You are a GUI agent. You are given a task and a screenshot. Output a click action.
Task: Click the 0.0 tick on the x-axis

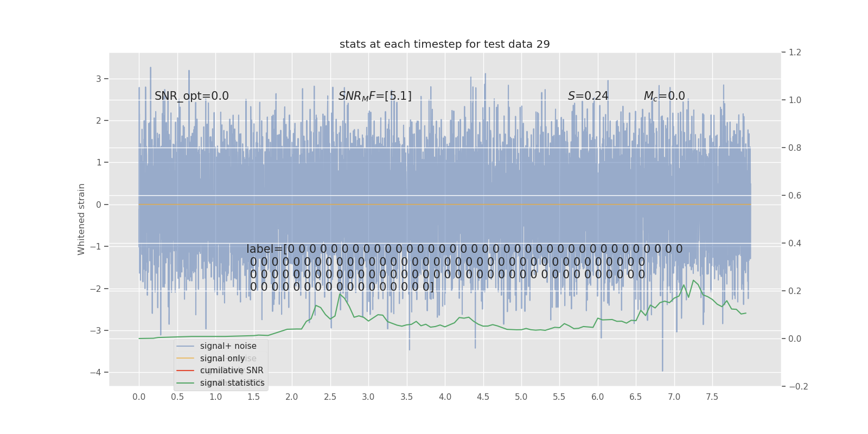(x=139, y=397)
